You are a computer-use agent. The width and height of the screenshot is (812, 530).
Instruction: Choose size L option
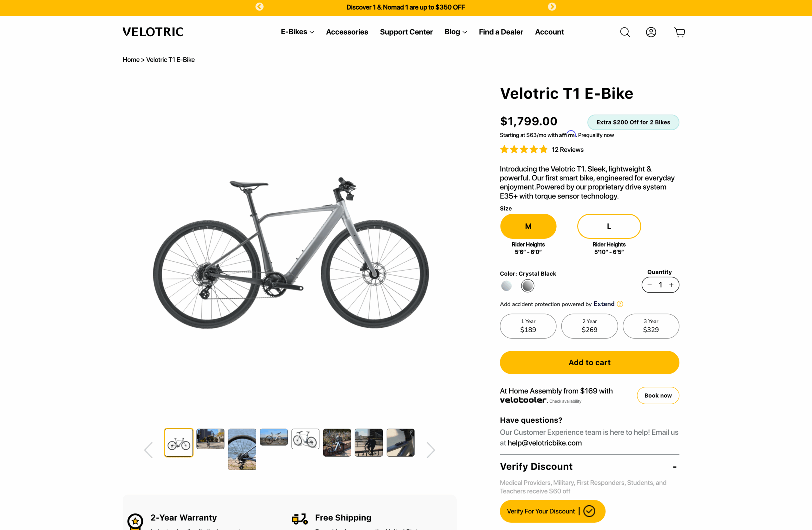(609, 226)
